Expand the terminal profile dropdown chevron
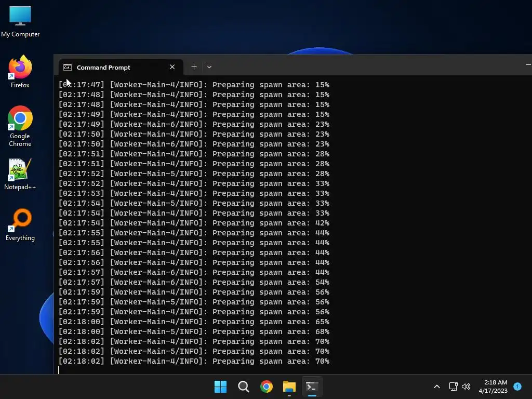This screenshot has width=532, height=399. tap(209, 67)
